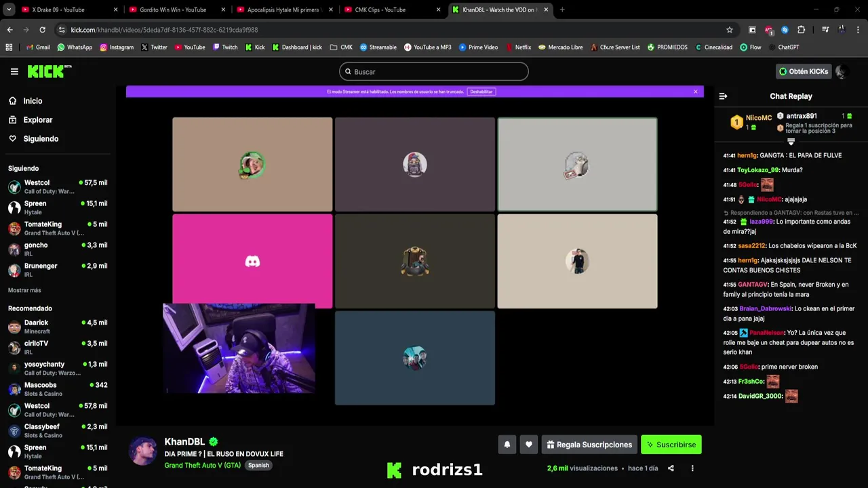Open the user profile avatar menu
Image resolution: width=868 pixels, height=488 pixels.
842,71
